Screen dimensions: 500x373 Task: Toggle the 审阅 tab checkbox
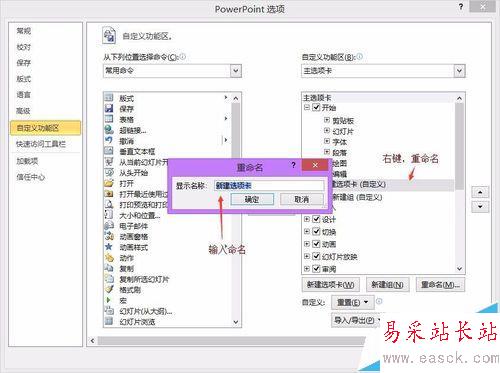pos(316,268)
